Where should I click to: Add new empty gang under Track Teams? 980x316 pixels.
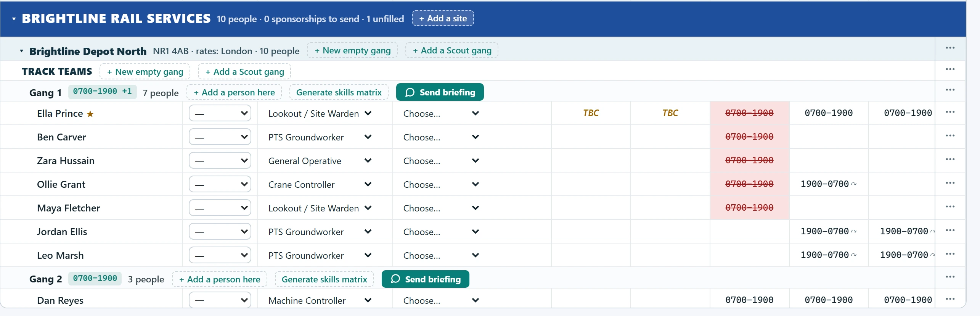click(x=145, y=72)
